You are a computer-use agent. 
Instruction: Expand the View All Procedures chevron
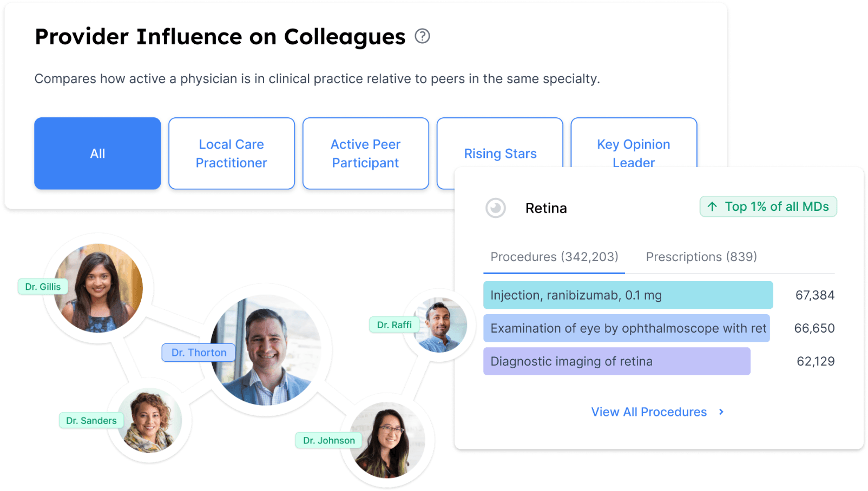tap(721, 412)
